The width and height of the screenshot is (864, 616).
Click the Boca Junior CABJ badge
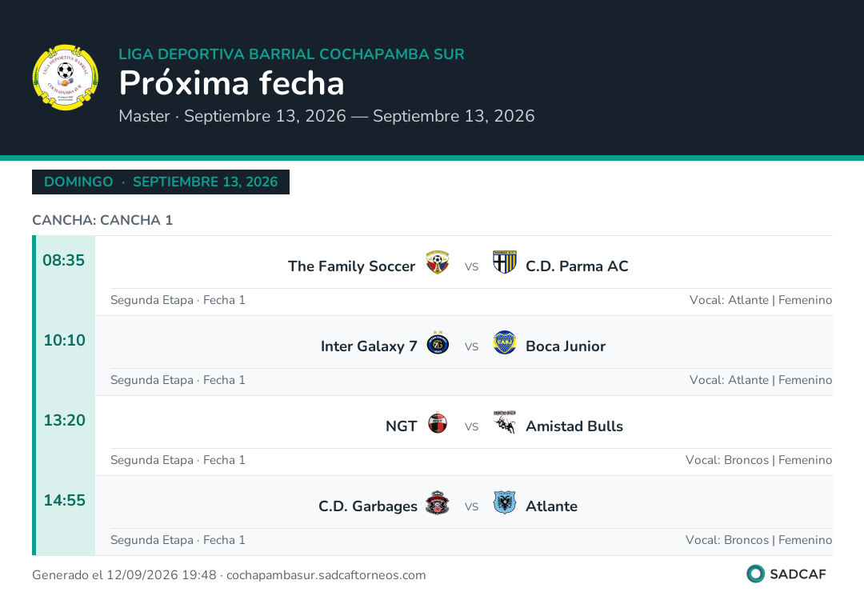pyautogui.click(x=504, y=342)
